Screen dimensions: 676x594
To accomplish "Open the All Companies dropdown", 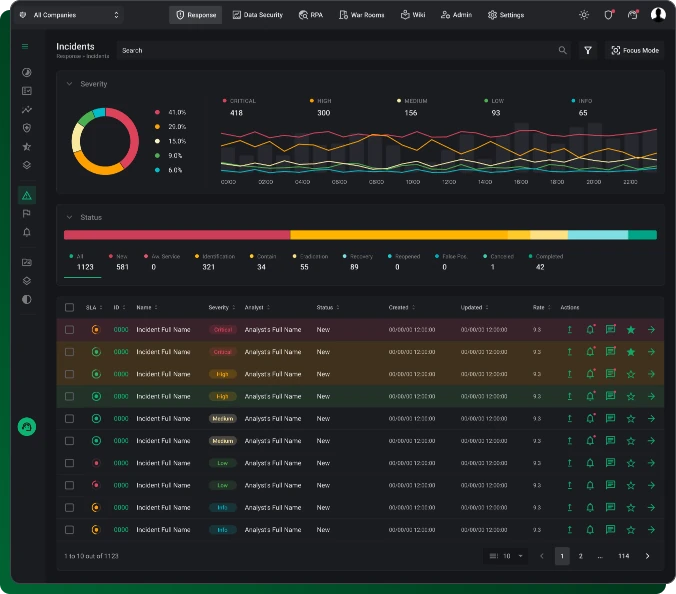I will [x=69, y=15].
